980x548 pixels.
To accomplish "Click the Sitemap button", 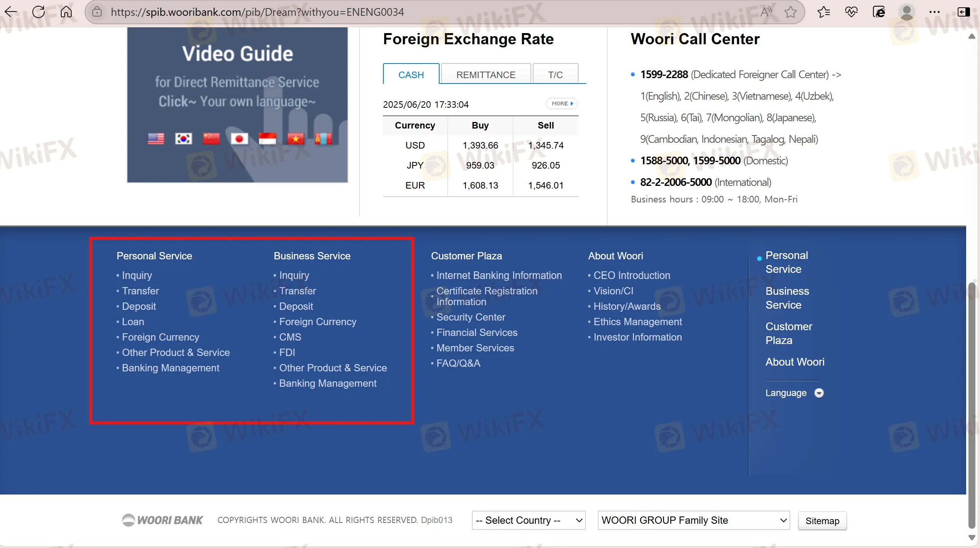I will 822,521.
